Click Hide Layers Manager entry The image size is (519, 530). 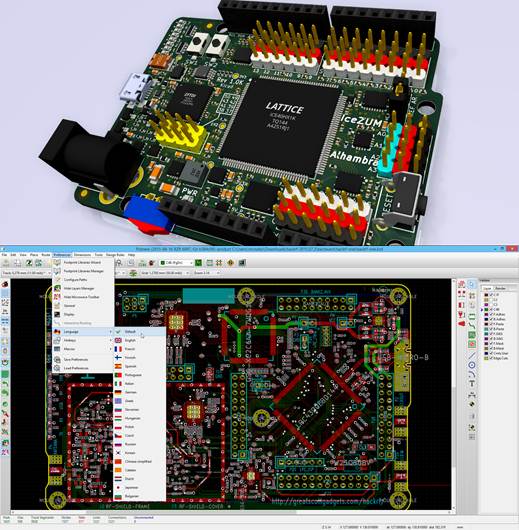83,288
